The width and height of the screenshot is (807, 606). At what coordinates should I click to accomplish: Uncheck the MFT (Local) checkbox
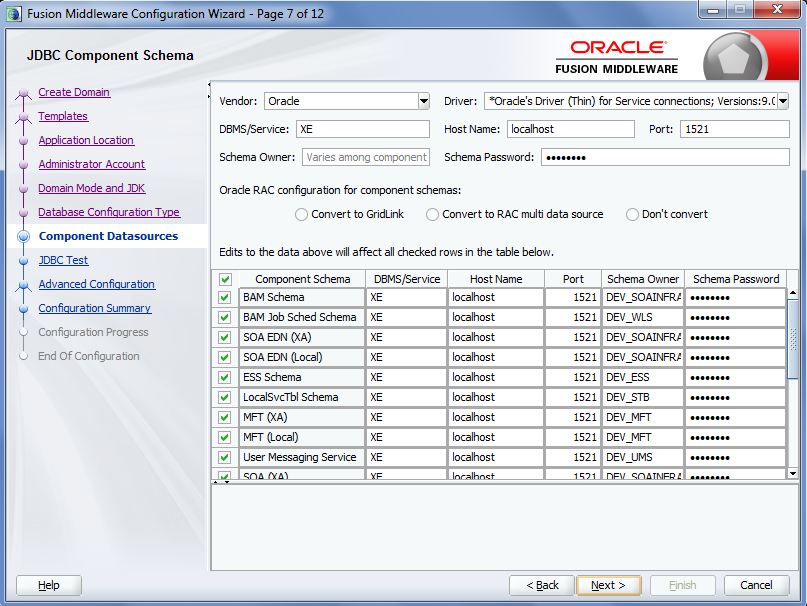pyautogui.click(x=224, y=437)
